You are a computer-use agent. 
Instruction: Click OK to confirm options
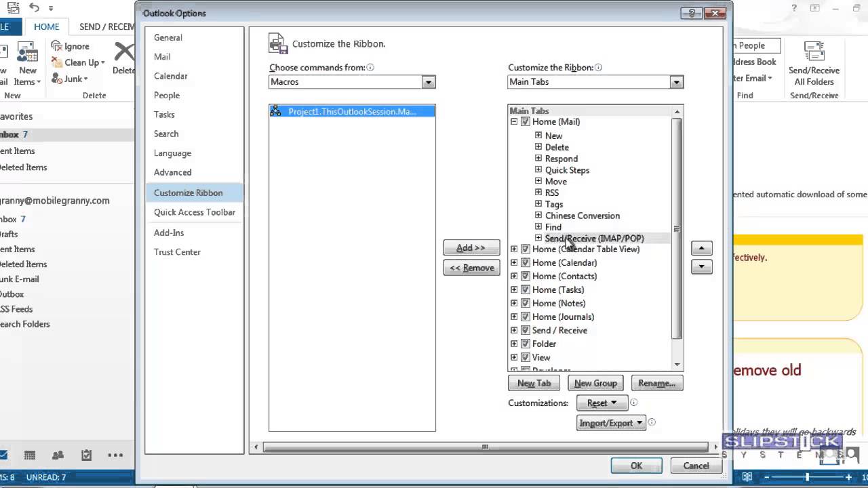pos(636,466)
